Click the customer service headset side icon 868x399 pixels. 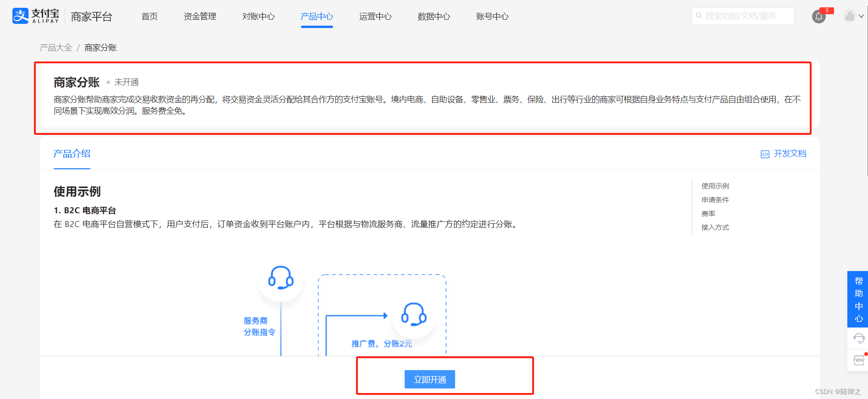(x=859, y=338)
